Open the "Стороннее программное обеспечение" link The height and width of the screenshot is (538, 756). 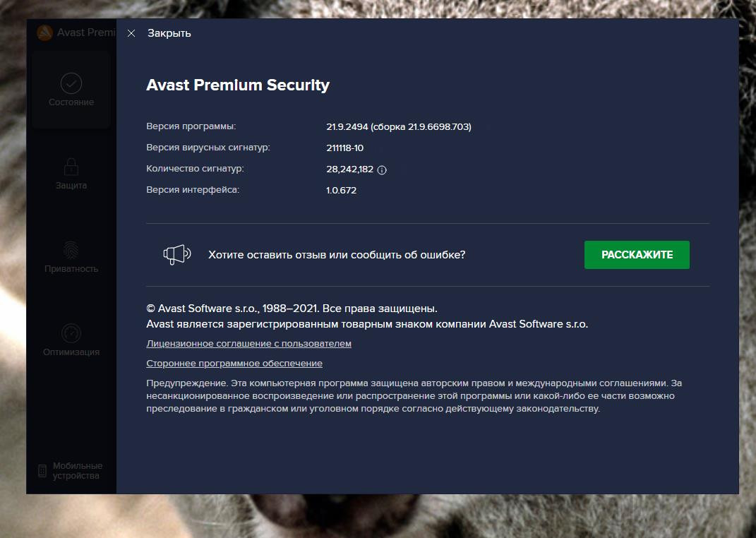pyautogui.click(x=234, y=364)
